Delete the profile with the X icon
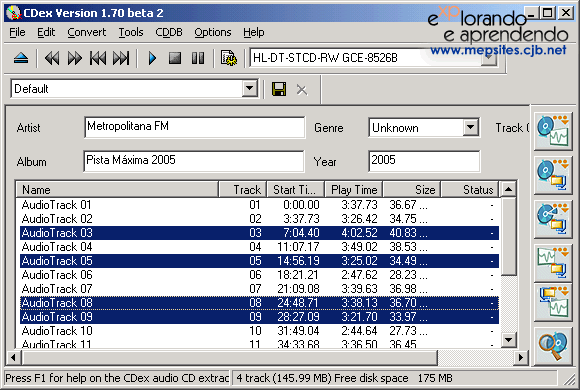This screenshot has height=390, width=580. [302, 90]
